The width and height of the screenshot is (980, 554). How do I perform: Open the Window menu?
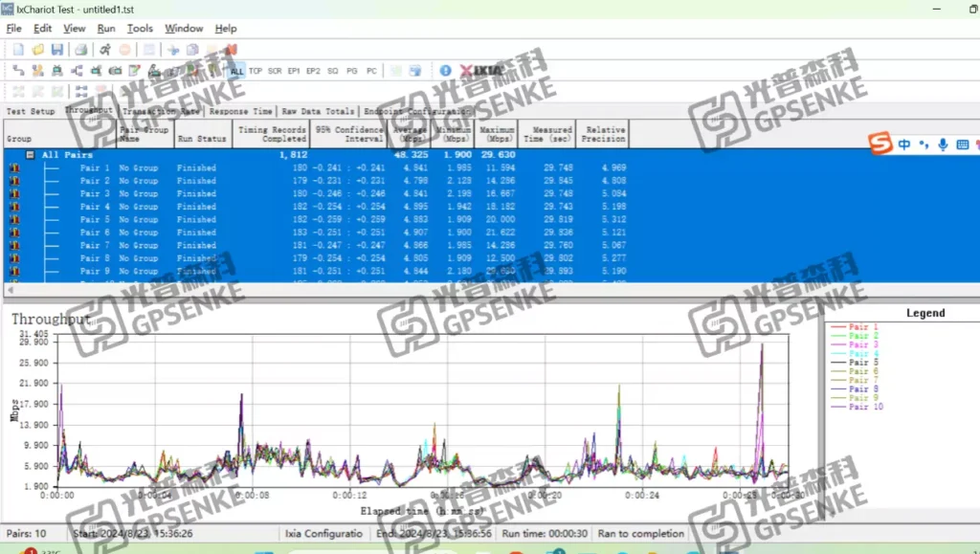(x=184, y=28)
